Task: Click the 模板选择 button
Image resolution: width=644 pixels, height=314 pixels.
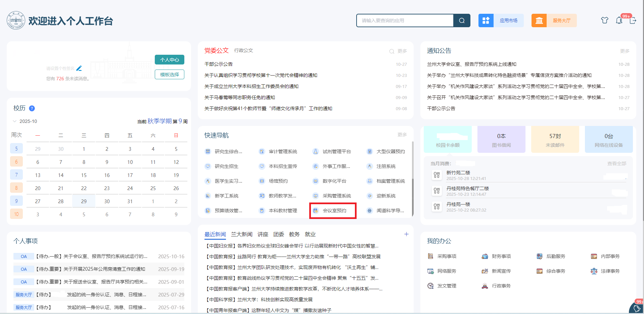Action: (x=169, y=75)
